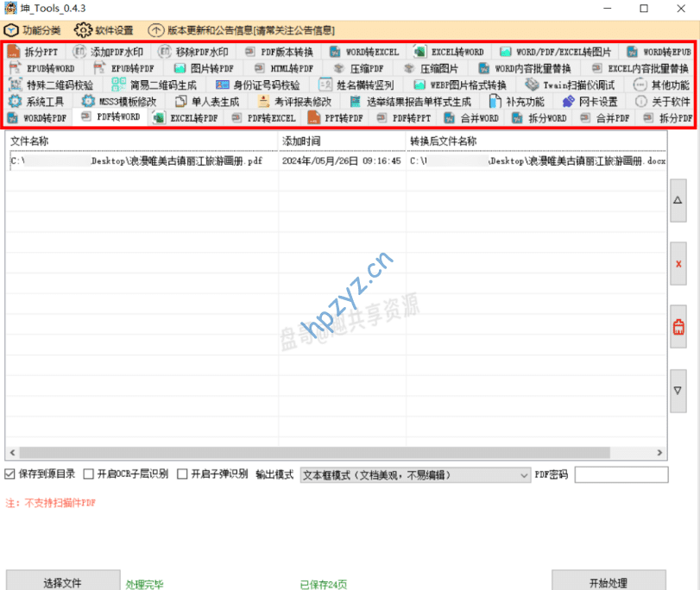This screenshot has width=700, height=590.
Task: Move file down with triangle button
Action: point(678,390)
